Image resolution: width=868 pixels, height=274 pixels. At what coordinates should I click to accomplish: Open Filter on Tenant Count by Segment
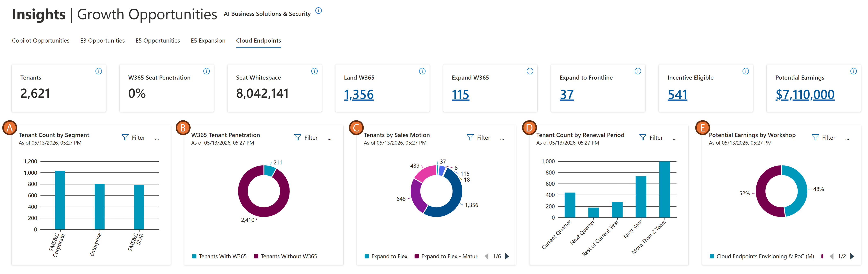133,137
